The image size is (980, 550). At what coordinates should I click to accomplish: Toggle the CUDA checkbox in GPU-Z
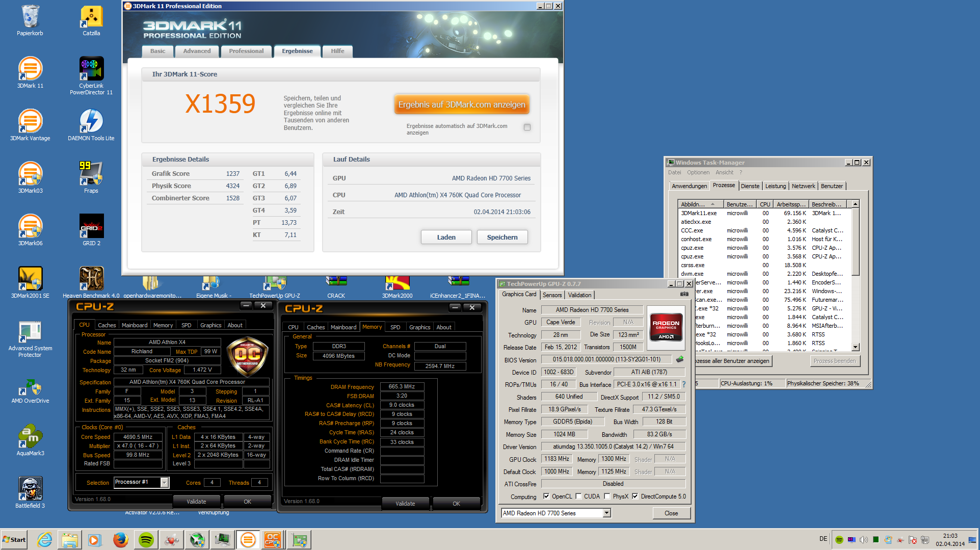(x=578, y=496)
